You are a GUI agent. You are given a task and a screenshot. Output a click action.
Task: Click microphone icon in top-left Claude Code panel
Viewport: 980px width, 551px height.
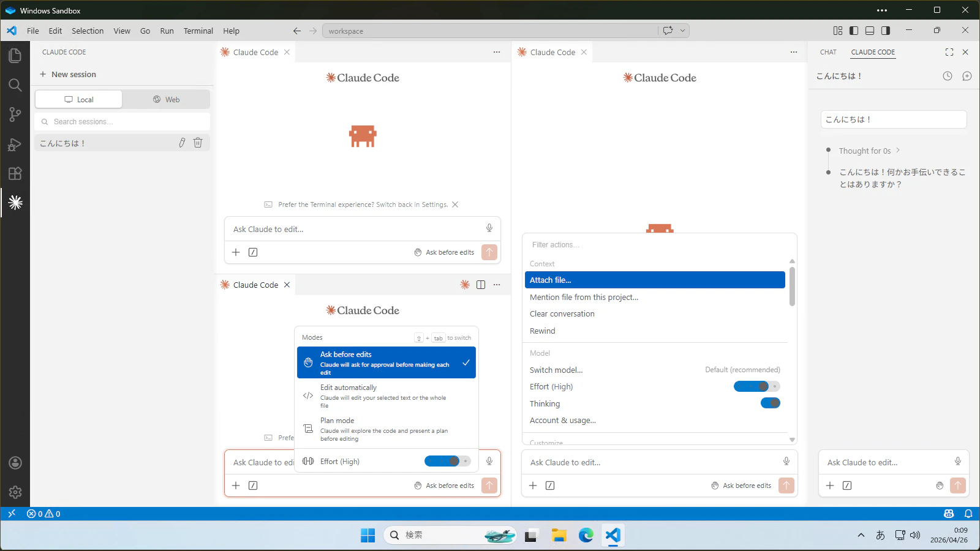click(489, 228)
